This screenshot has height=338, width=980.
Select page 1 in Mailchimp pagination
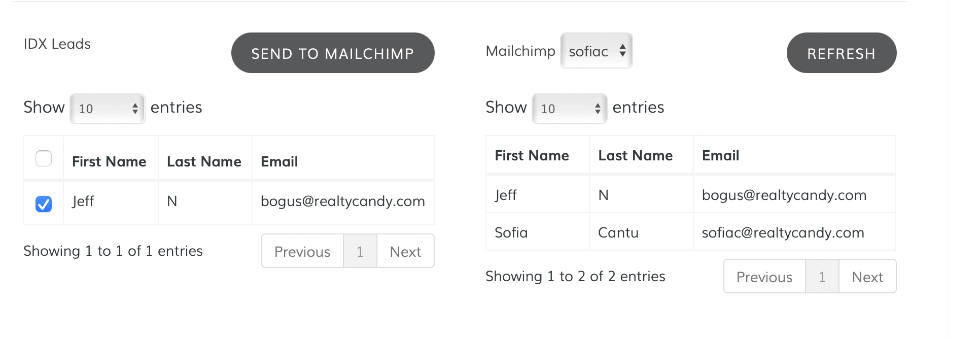click(822, 277)
